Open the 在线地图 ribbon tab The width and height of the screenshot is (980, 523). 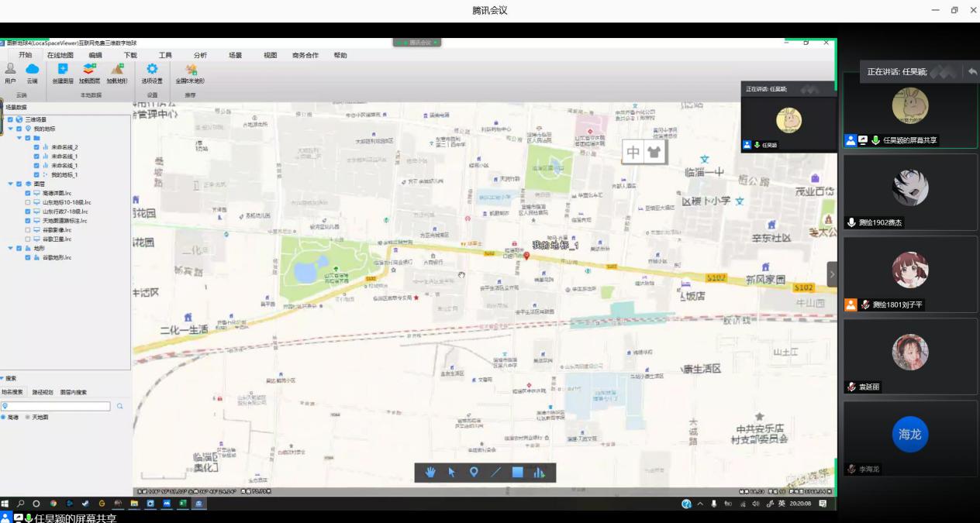[x=60, y=55]
